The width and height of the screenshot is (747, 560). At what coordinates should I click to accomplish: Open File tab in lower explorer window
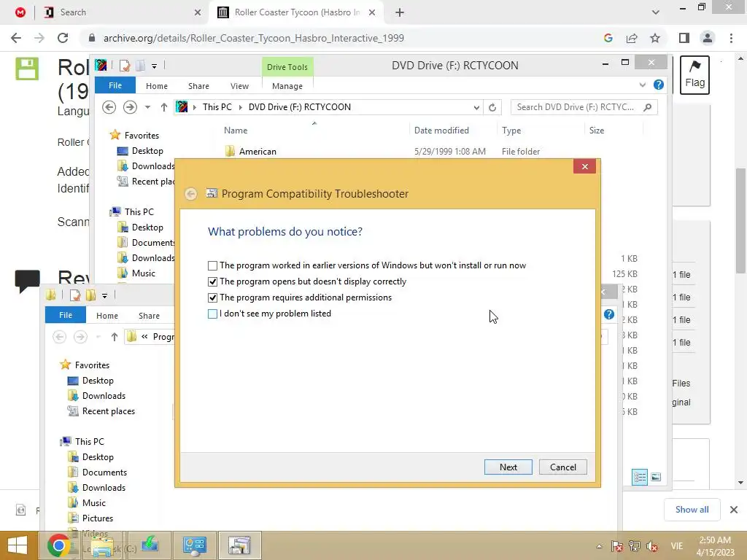coord(65,315)
